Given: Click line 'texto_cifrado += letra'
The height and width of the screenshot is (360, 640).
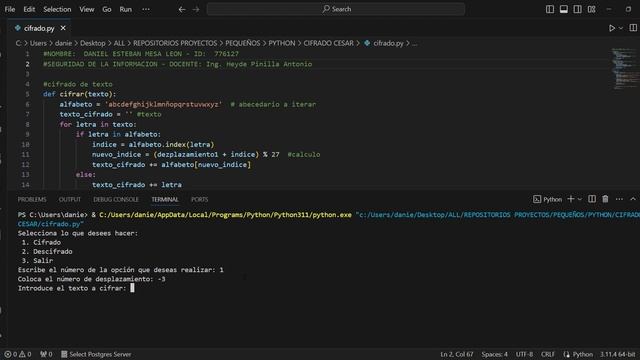Looking at the screenshot, I should (x=137, y=184).
